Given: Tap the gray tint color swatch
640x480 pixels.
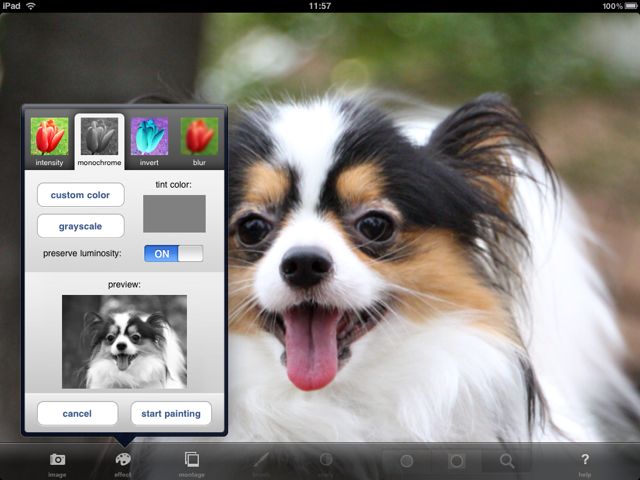Looking at the screenshot, I should point(174,213).
